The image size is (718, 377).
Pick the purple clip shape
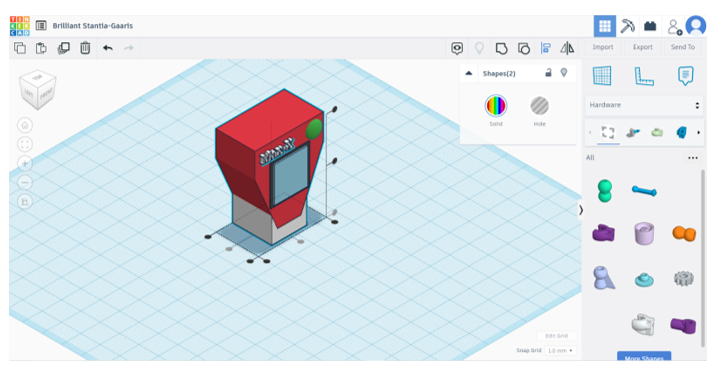[604, 233]
